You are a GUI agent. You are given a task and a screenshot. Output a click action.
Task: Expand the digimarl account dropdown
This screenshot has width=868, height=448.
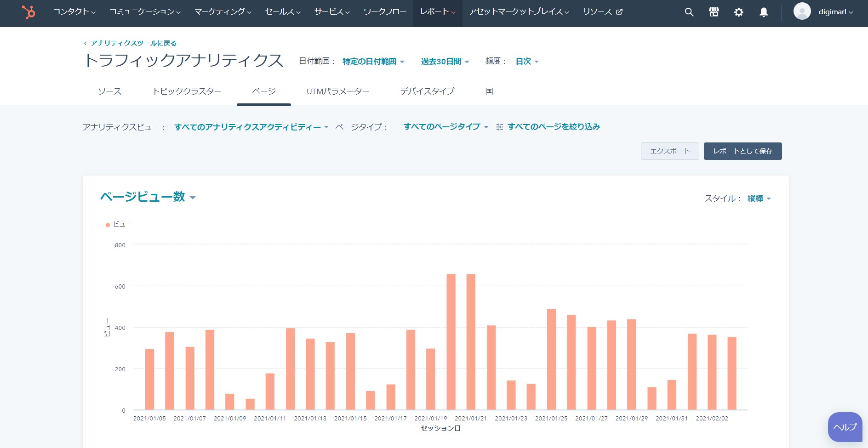coord(836,12)
